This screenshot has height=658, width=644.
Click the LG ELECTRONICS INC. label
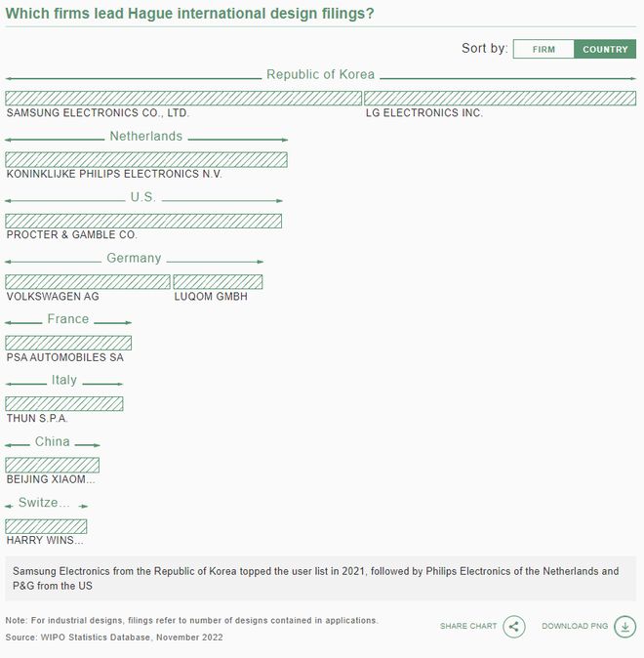point(424,113)
